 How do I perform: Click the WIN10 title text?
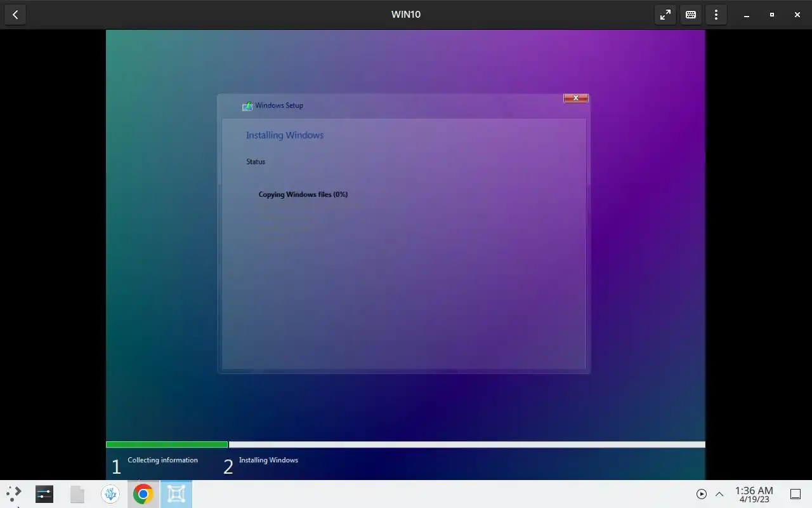click(406, 15)
